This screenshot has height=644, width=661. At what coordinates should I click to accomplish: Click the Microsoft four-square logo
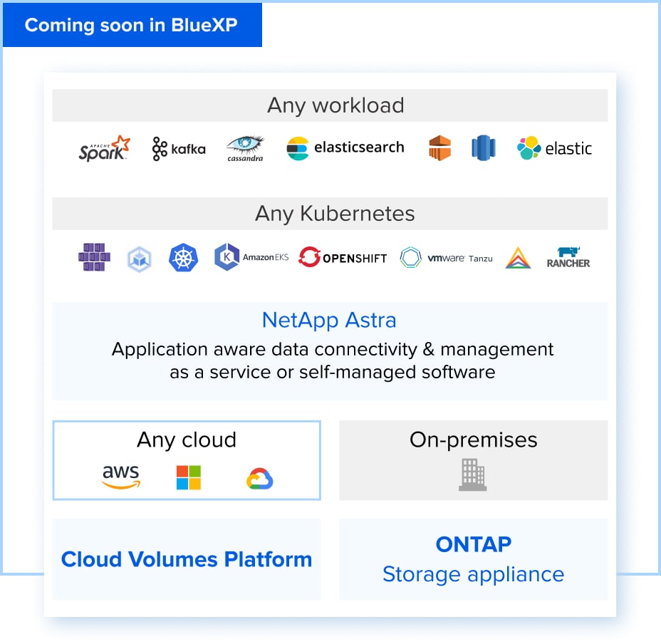(x=189, y=477)
